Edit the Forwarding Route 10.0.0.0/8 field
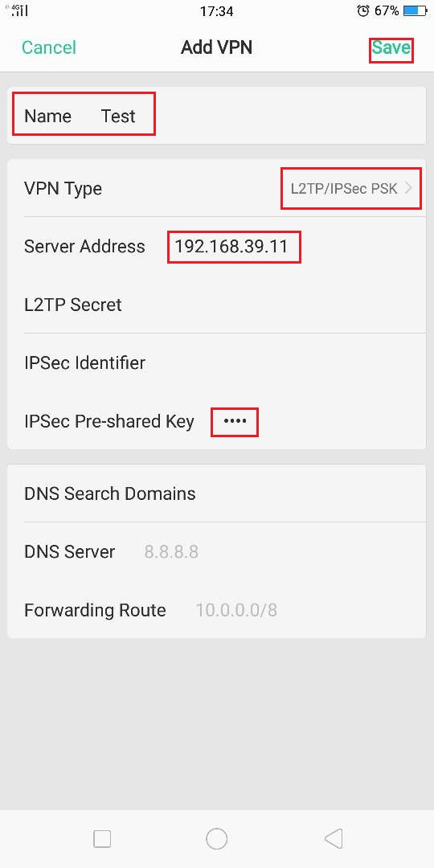The image size is (434, 868). [217, 610]
